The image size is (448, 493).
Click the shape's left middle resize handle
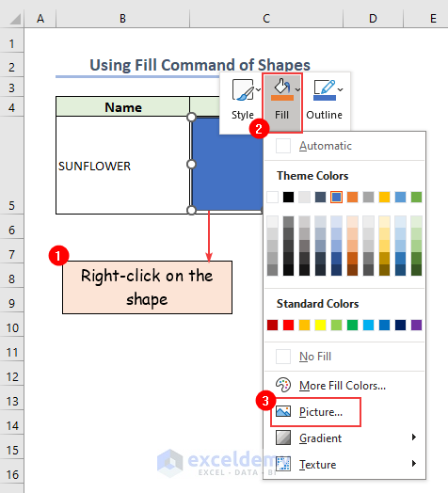click(191, 164)
